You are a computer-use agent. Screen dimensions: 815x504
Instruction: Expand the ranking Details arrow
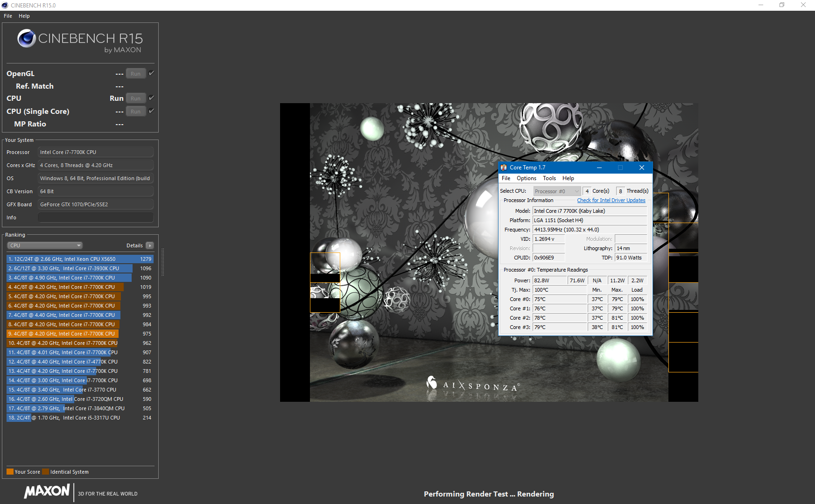[150, 245]
